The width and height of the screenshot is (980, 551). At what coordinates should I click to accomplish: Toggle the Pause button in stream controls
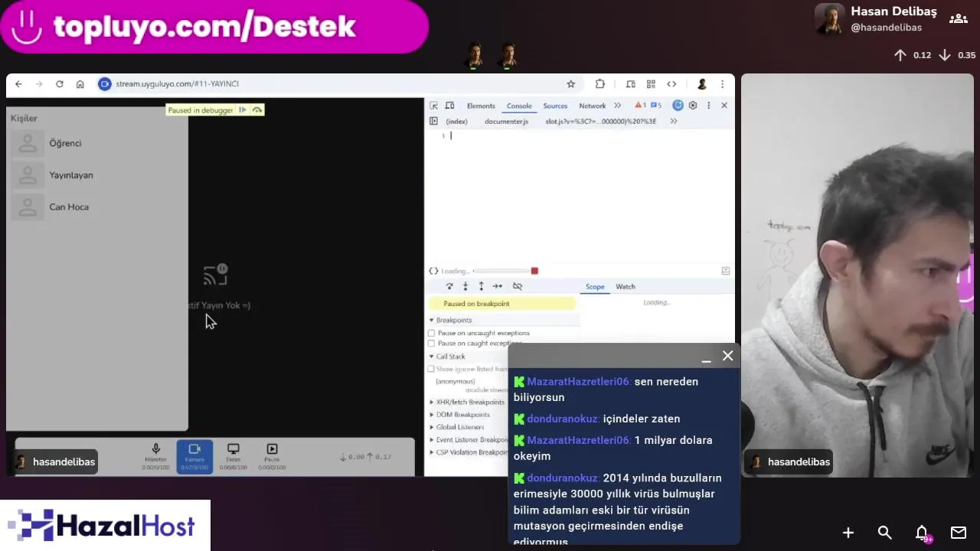pyautogui.click(x=272, y=456)
